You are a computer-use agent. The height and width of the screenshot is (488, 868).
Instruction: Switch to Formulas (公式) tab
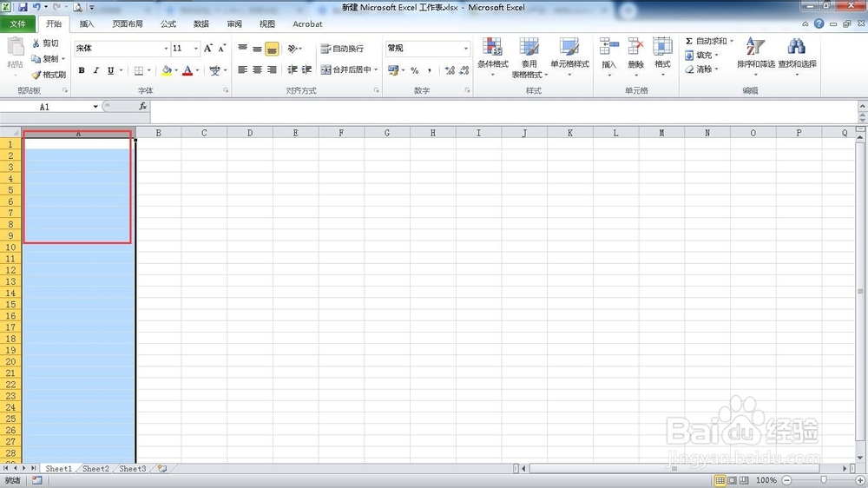point(168,23)
